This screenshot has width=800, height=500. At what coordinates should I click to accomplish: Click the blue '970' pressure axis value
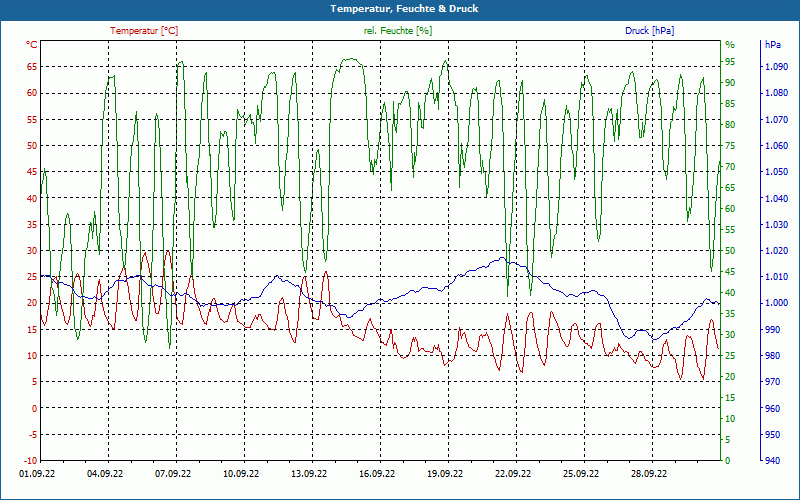(x=773, y=382)
